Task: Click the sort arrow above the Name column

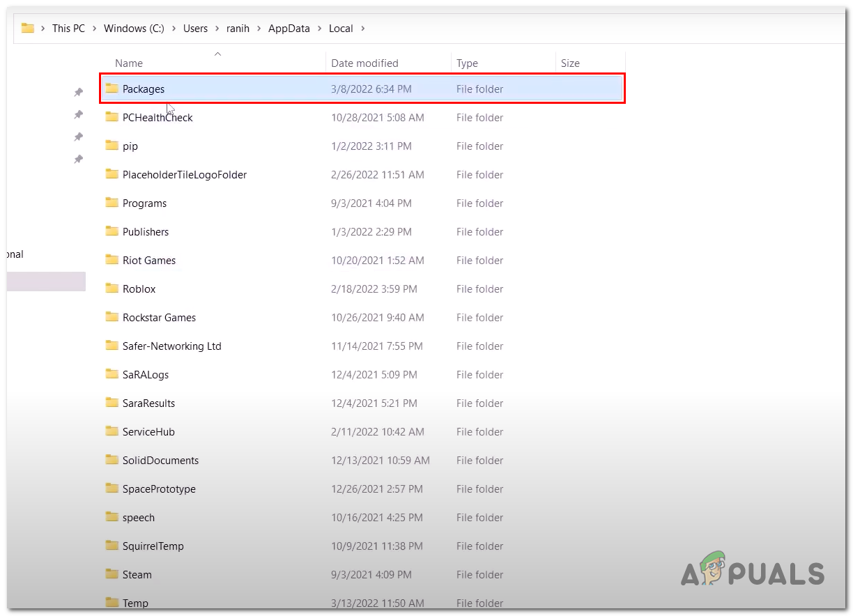Action: (217, 53)
